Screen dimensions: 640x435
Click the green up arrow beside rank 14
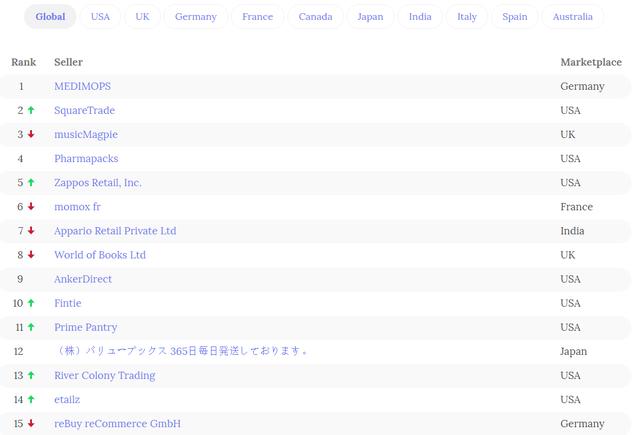(x=31, y=399)
